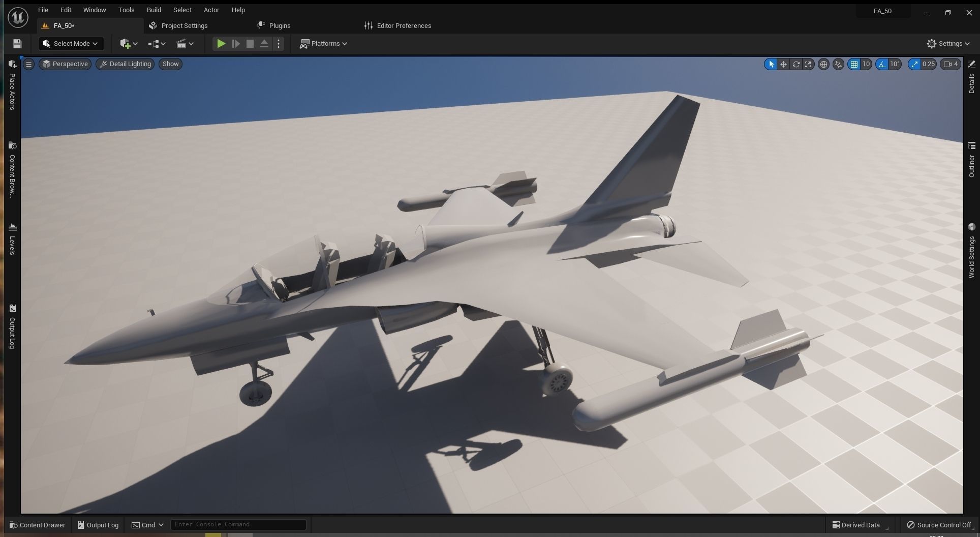The height and width of the screenshot is (537, 980).
Task: Open the Content Browser sidebar panel
Action: 12,169
